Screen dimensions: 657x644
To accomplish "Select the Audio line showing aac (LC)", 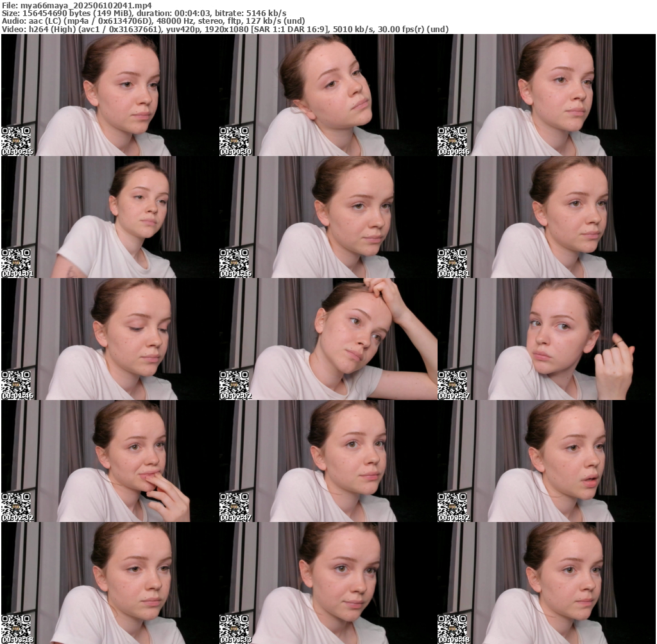I will coord(153,21).
